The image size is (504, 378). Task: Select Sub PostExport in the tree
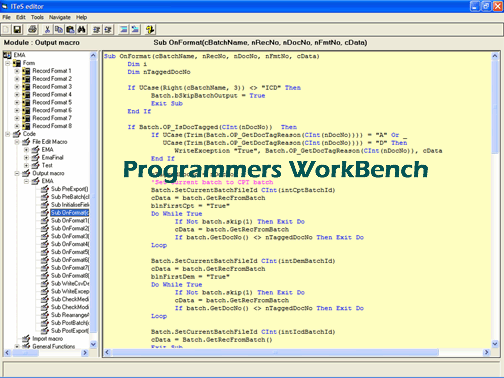pyautogui.click(x=70, y=331)
